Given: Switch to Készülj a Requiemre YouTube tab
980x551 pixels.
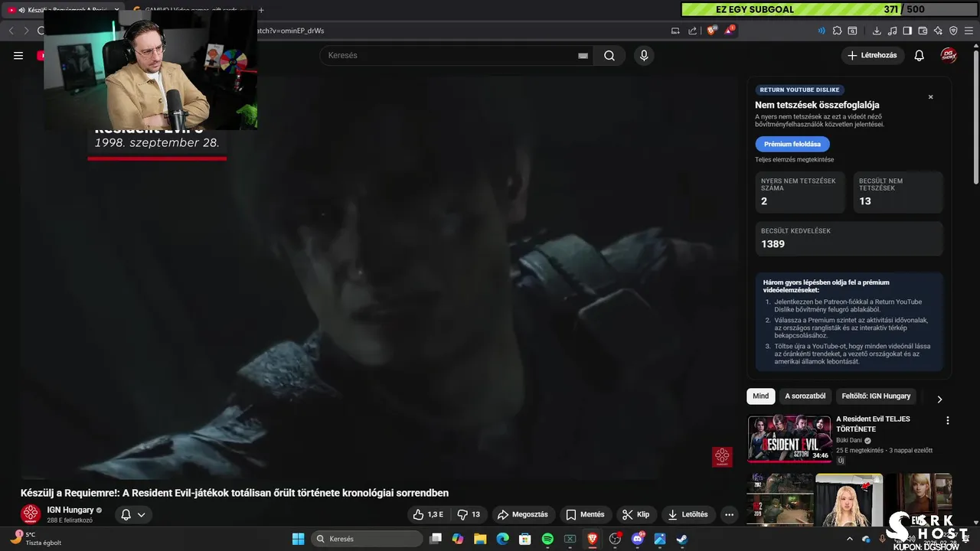Looking at the screenshot, I should coord(64,10).
